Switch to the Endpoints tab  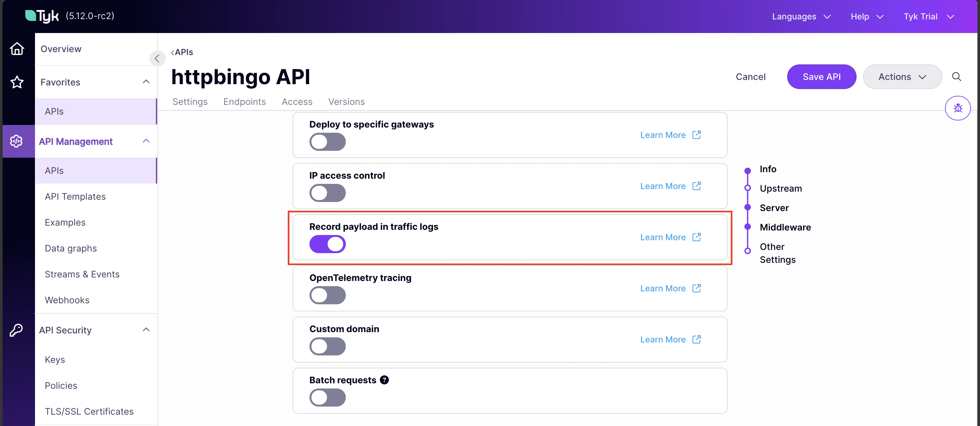245,101
